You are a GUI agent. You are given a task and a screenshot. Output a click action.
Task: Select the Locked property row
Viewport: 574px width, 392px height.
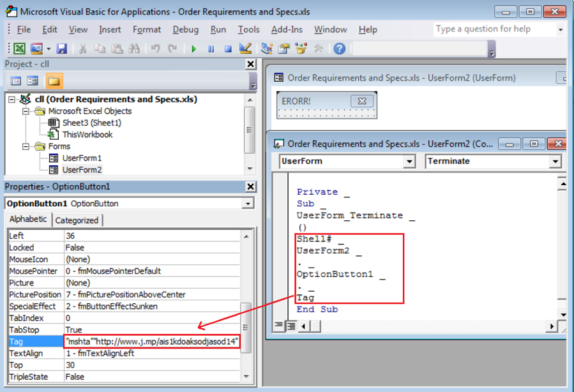tap(124, 248)
